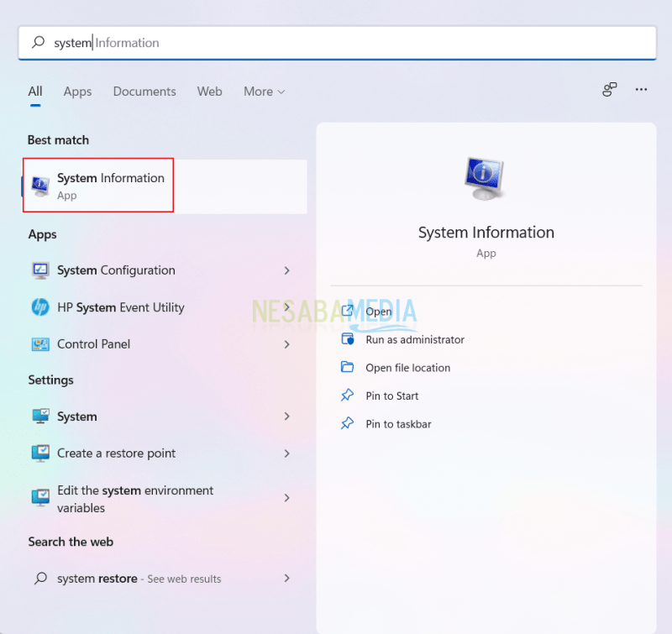Viewport: 672px width, 634px height.
Task: Click the Open action icon
Action: pyautogui.click(x=347, y=310)
